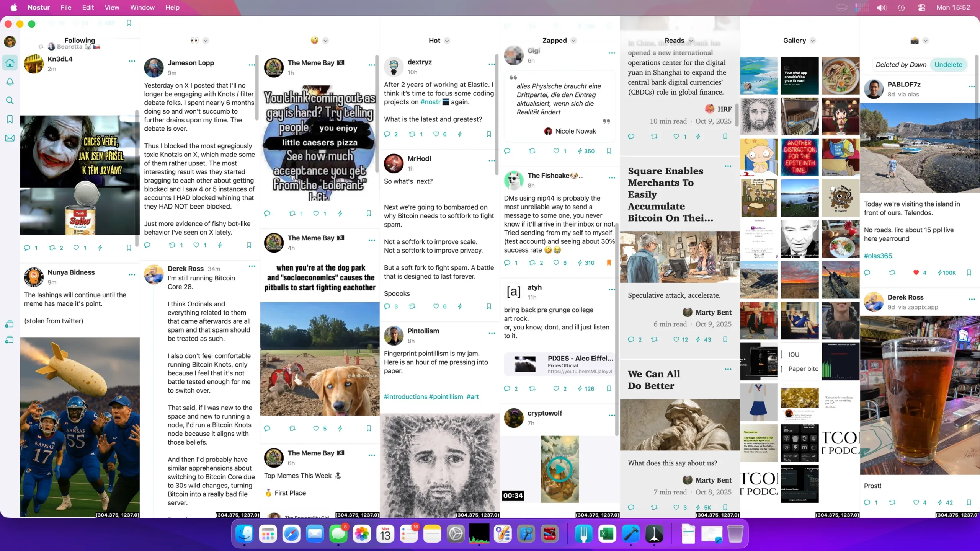Screen dimensions: 980x551
Task: Expand the Hot column dropdown
Action: point(447,41)
